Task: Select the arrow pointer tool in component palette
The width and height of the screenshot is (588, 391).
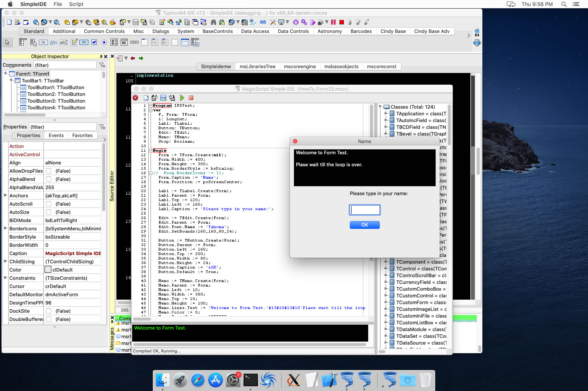Action: pos(7,42)
